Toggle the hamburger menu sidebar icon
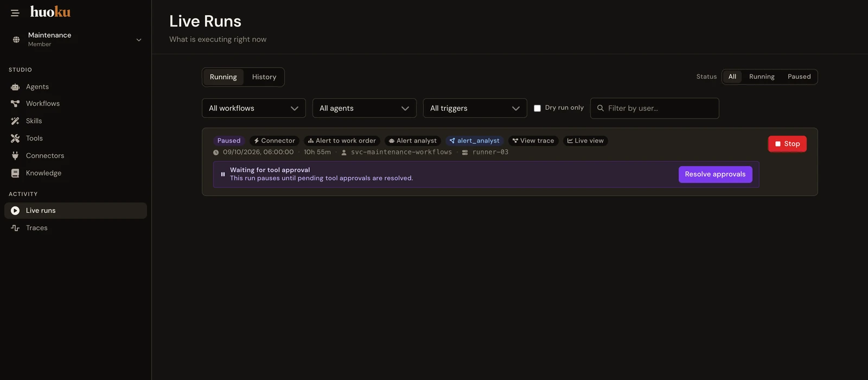Viewport: 868px width, 380px height. (15, 13)
